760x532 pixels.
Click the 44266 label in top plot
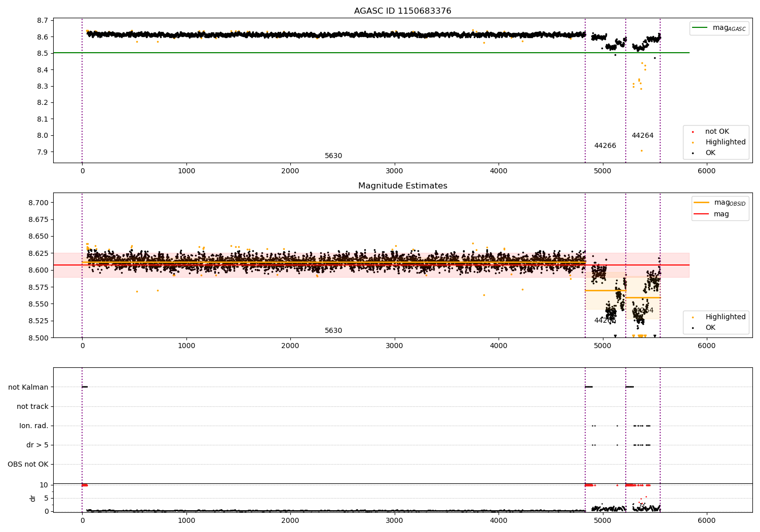[x=605, y=146]
